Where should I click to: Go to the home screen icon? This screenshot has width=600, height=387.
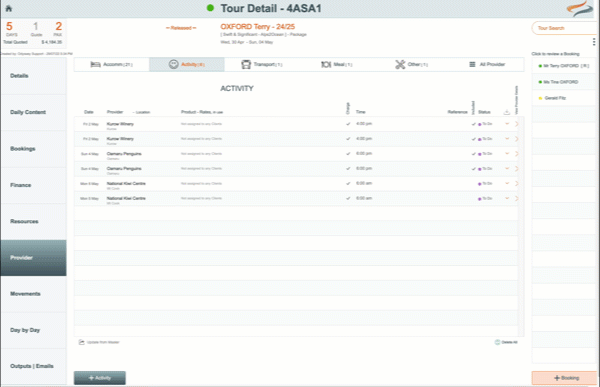[8, 8]
